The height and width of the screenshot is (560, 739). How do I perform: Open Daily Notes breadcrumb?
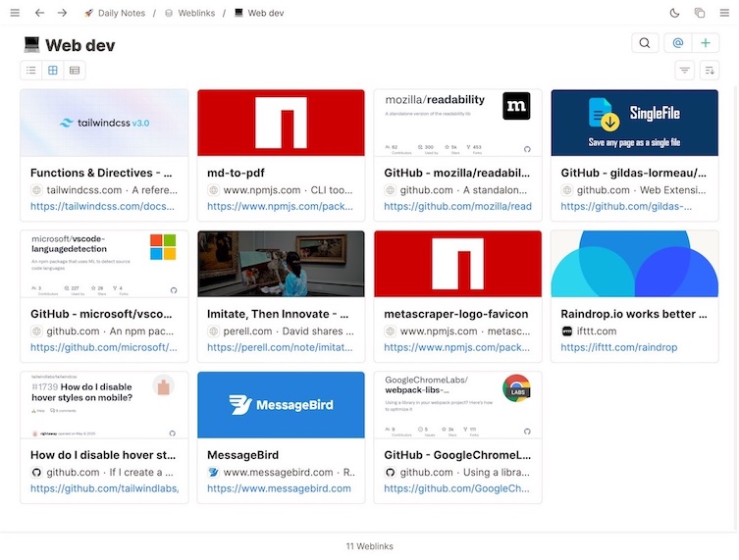(x=115, y=13)
